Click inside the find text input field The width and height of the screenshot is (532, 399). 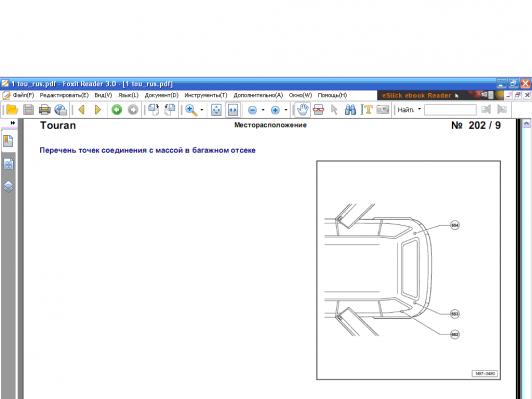click(450, 110)
